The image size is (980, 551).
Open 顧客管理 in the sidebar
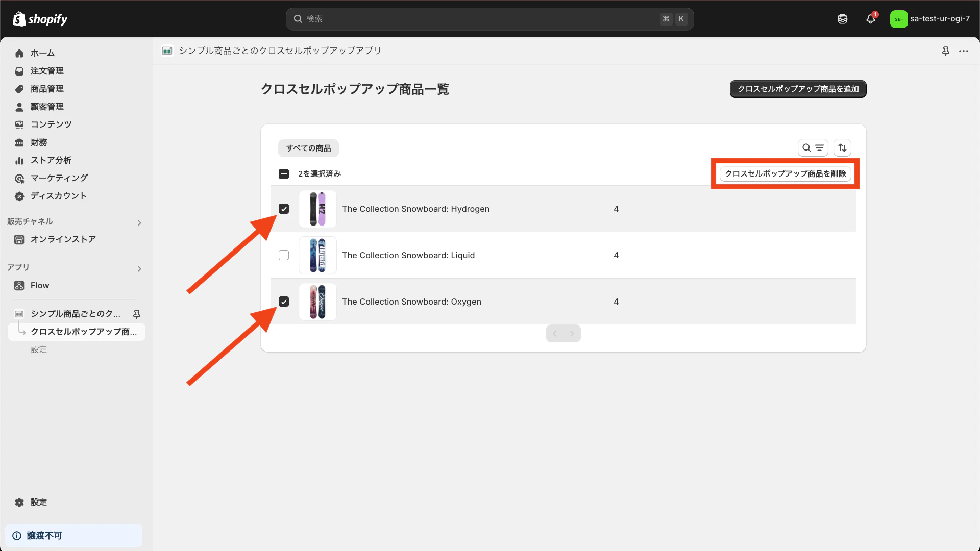click(47, 107)
